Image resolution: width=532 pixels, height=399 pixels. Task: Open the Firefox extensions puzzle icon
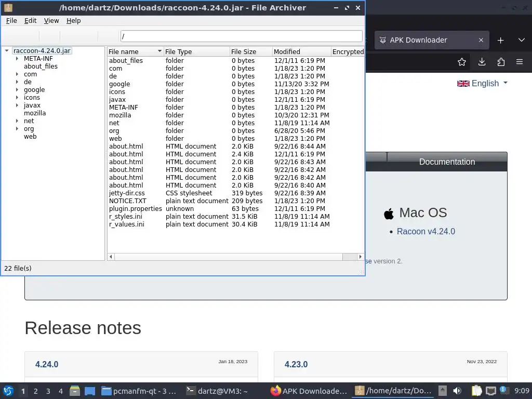pos(501,62)
